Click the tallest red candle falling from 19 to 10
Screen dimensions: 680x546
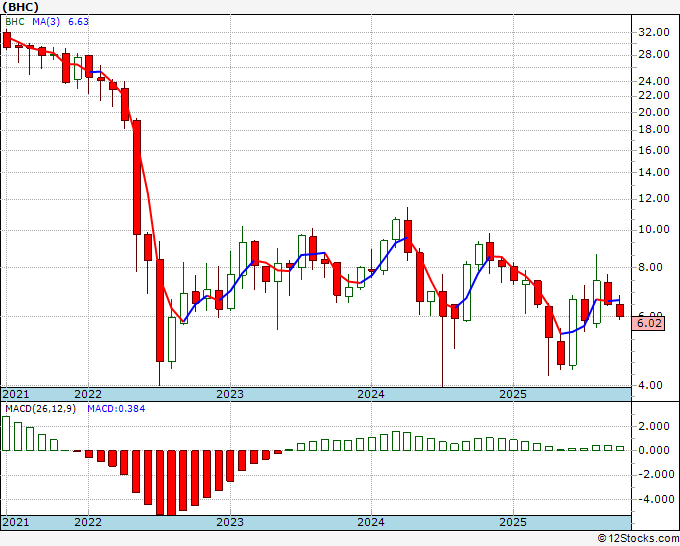coord(137,177)
